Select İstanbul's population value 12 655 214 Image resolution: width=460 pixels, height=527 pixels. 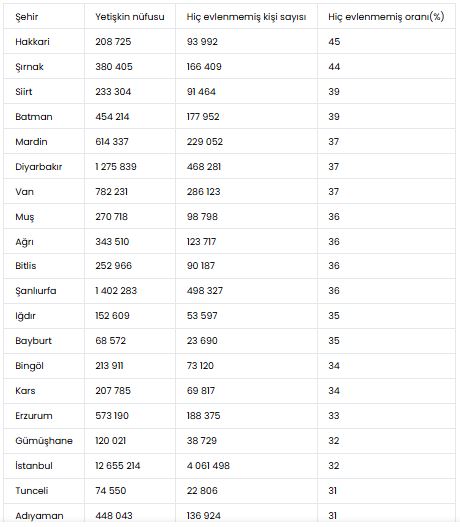tap(118, 466)
